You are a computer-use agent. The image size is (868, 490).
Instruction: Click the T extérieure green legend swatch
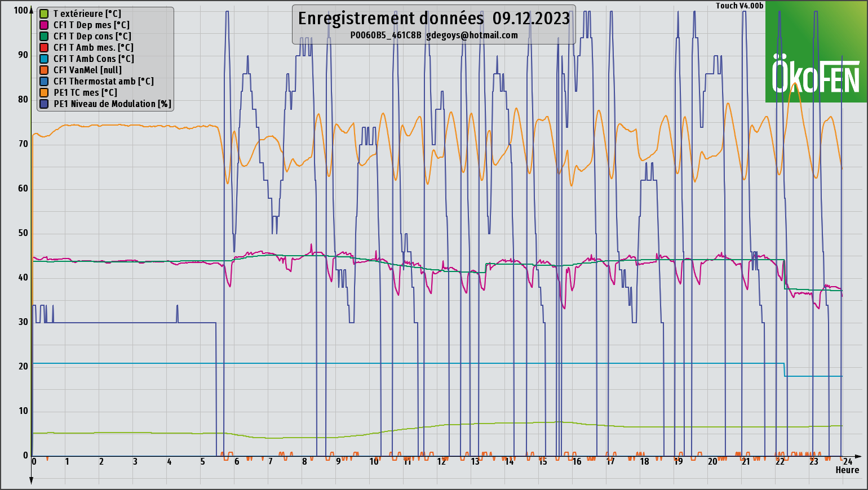(43, 14)
